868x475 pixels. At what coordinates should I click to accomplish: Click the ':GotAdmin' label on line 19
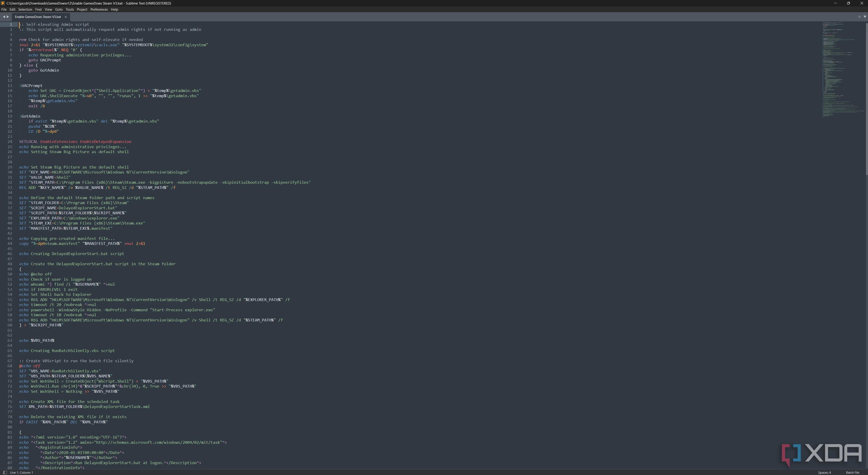(30, 116)
